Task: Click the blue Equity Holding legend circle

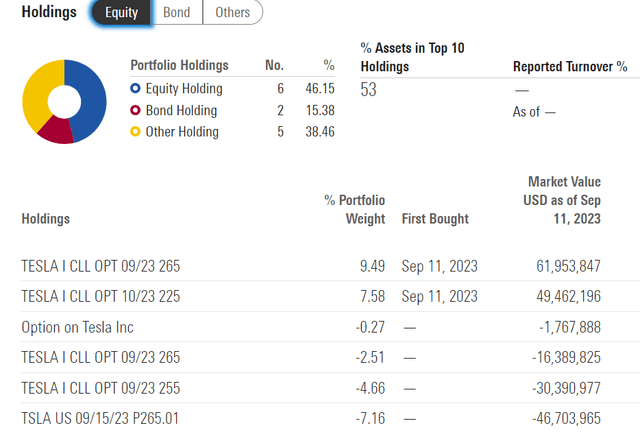Action: (135, 88)
